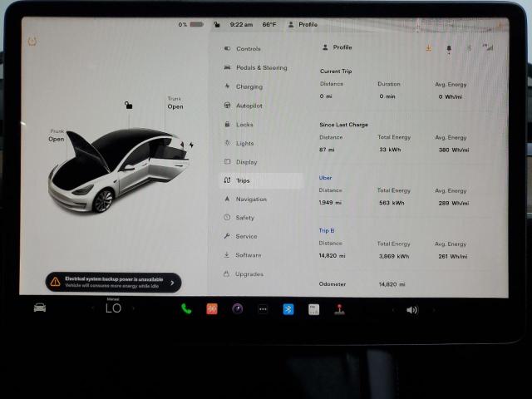Viewport: 532px width, 399px height.
Task: Tap the 380 Wh/mi average energy value
Action: coord(454,150)
